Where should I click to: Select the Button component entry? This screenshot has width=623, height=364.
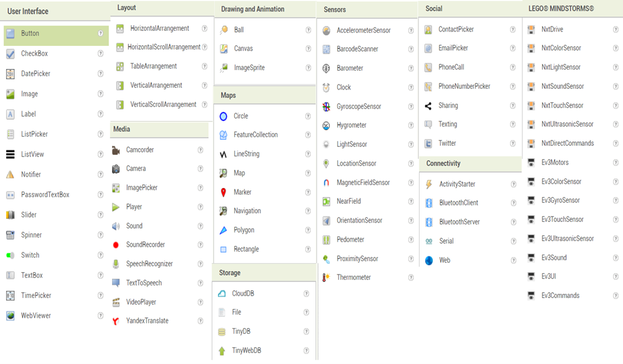tap(30, 34)
